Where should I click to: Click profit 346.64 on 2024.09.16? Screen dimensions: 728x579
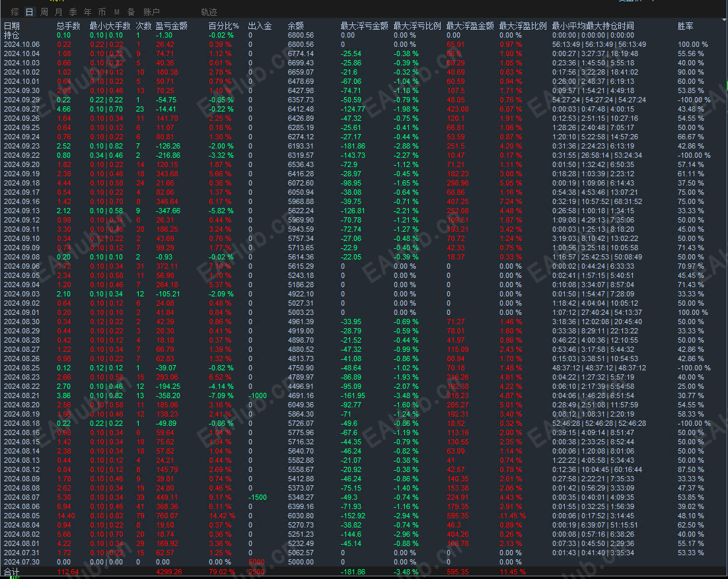pyautogui.click(x=167, y=202)
